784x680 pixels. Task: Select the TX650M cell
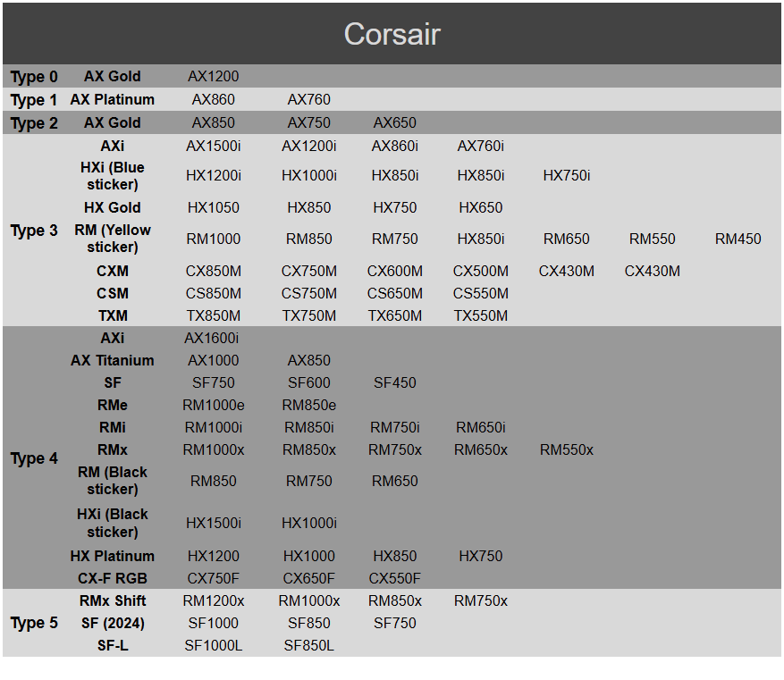(x=395, y=315)
